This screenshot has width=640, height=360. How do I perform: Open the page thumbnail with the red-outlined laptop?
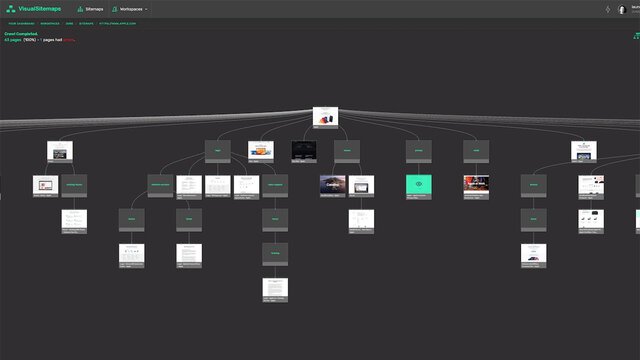point(45,186)
